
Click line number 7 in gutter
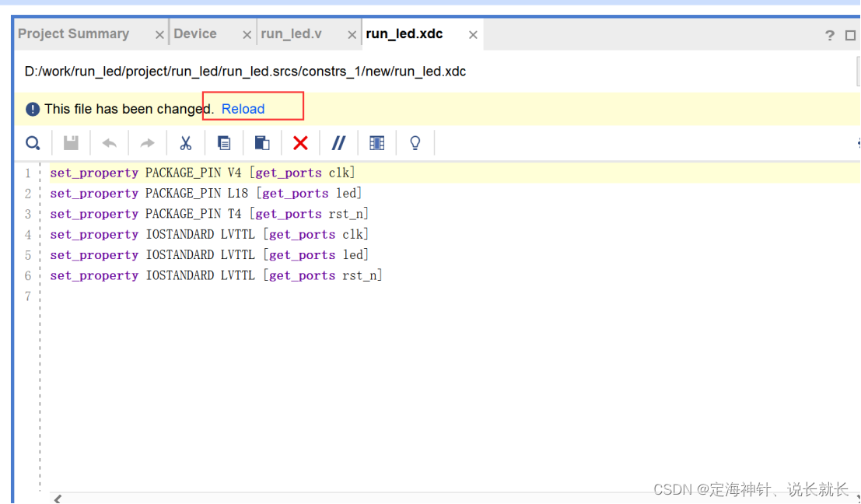point(28,296)
